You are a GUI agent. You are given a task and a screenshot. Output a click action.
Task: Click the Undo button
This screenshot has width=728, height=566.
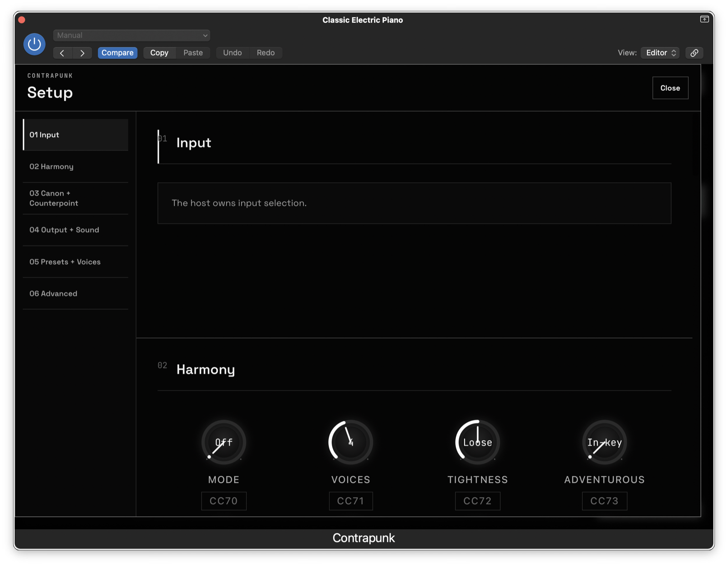click(x=233, y=53)
